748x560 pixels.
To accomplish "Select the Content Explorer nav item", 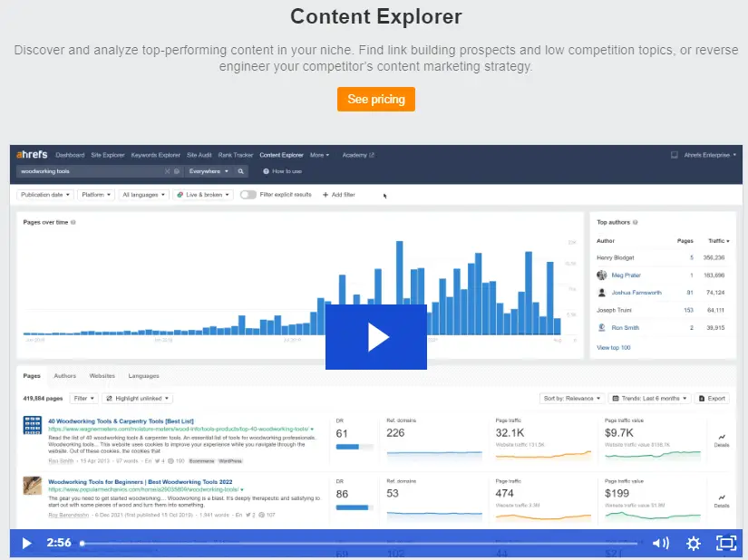I will 281,155.
